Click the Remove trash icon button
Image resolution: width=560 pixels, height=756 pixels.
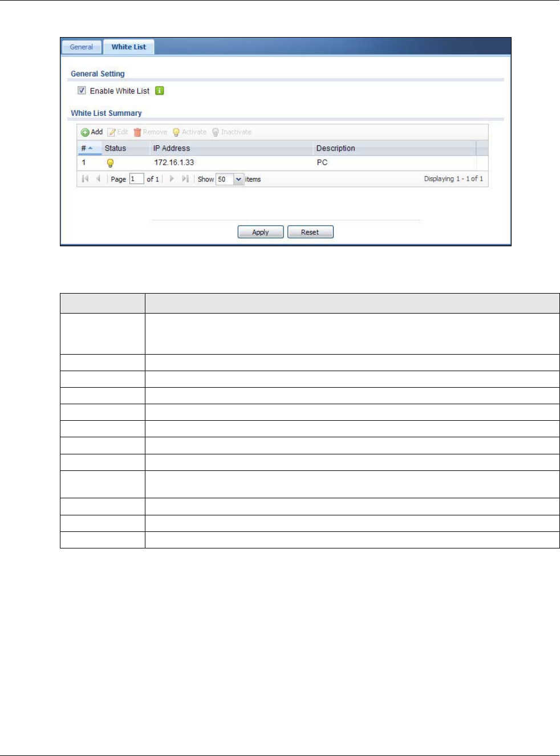click(x=151, y=132)
